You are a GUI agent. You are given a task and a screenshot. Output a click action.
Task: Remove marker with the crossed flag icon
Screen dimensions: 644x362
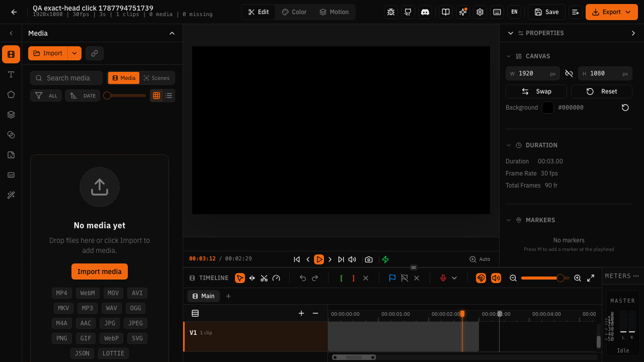coord(405,278)
